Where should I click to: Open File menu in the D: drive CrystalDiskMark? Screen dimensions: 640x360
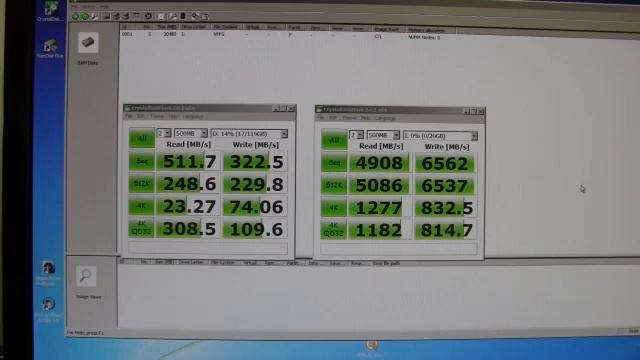[x=128, y=116]
